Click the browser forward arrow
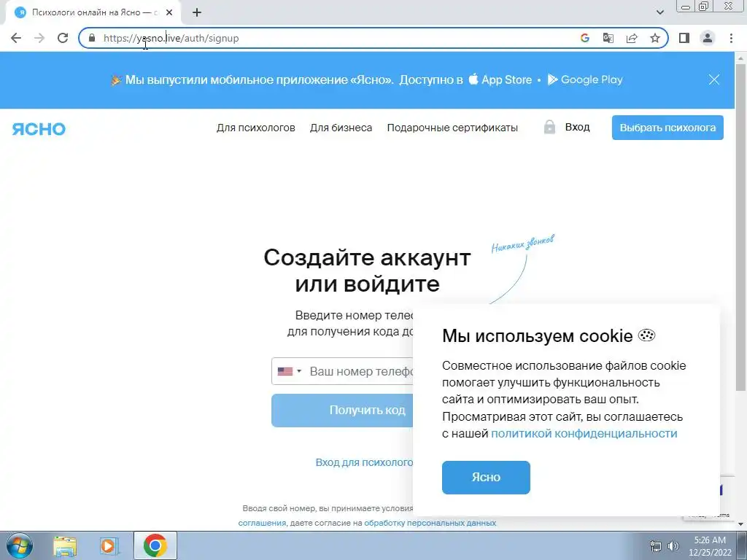 click(x=39, y=38)
